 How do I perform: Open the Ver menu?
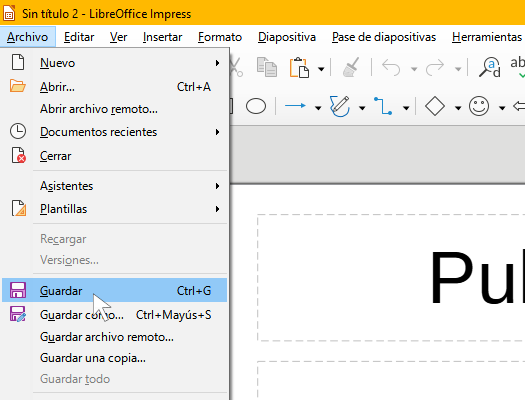tap(119, 37)
